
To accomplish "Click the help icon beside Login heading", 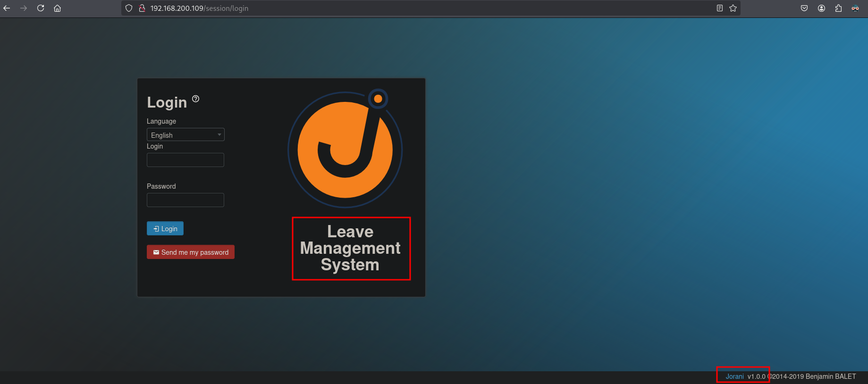I will click(196, 99).
